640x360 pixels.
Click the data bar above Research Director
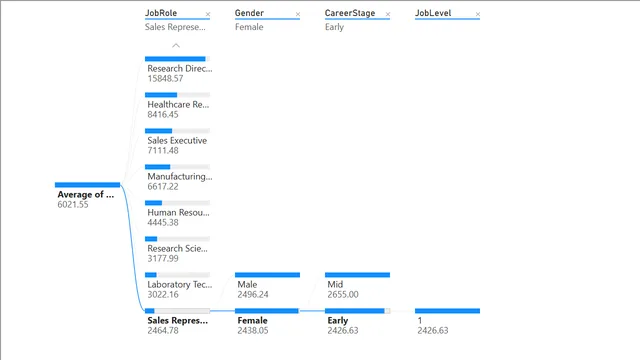pyautogui.click(x=178, y=59)
